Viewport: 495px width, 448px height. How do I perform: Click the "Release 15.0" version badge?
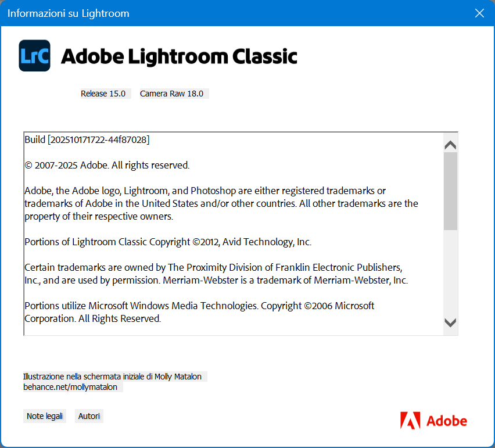[x=105, y=94]
